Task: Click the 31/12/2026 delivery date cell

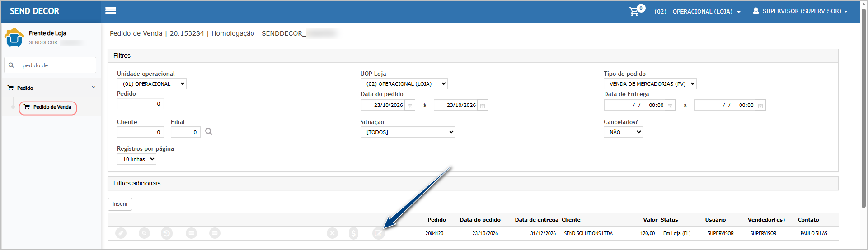Action: pos(543,233)
